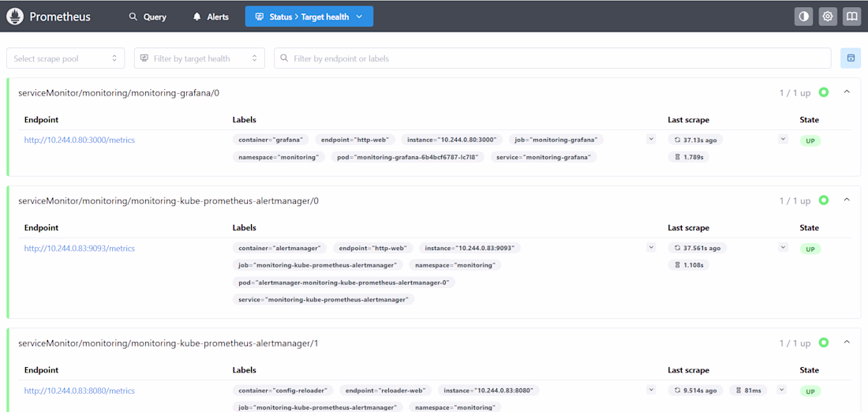Click the container="config-reloader" label badge
This screenshot has height=412, width=868.
282,391
